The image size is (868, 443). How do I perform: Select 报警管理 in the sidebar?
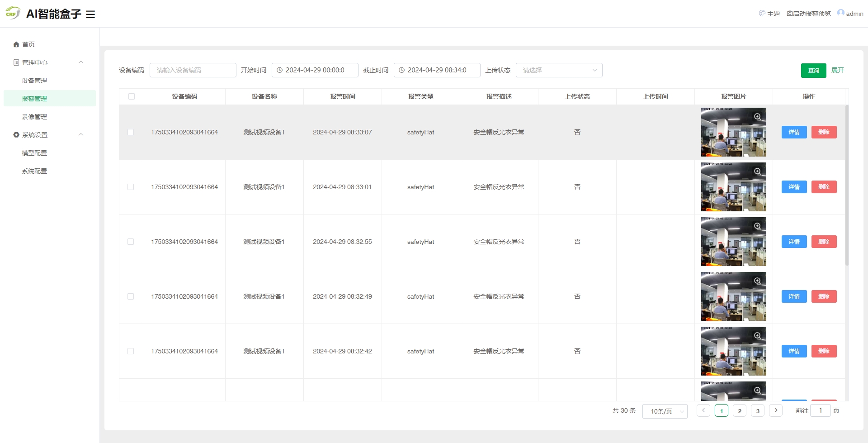[50, 98]
